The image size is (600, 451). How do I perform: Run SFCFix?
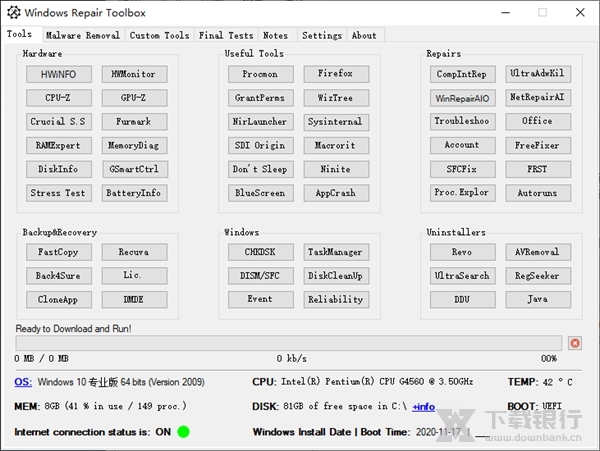[463, 169]
